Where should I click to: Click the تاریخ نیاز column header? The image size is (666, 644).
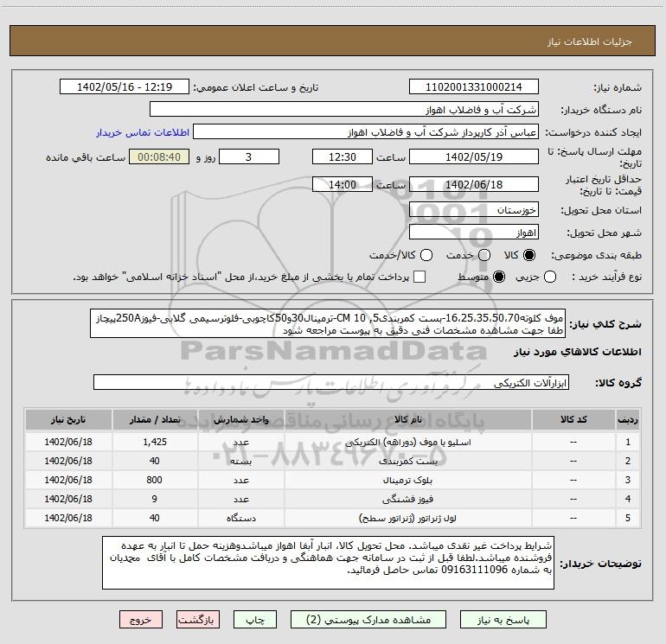coord(68,419)
